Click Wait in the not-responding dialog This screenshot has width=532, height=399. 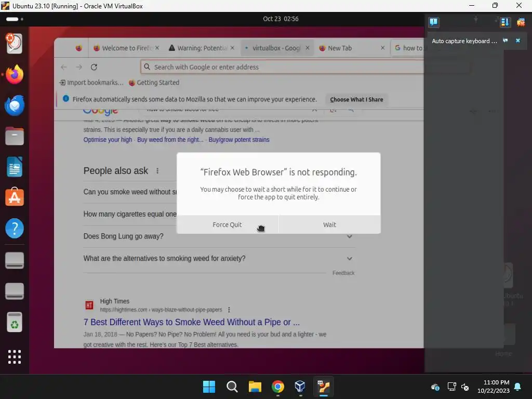click(x=329, y=224)
